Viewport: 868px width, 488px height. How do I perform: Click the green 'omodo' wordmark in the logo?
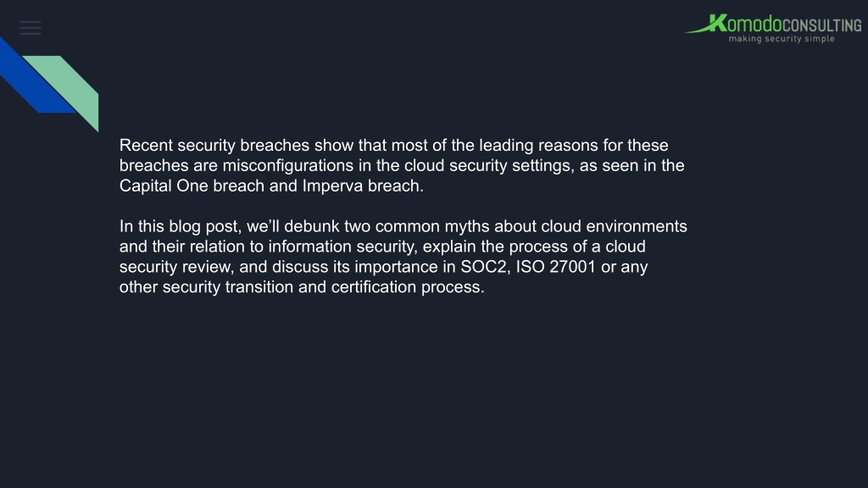754,25
